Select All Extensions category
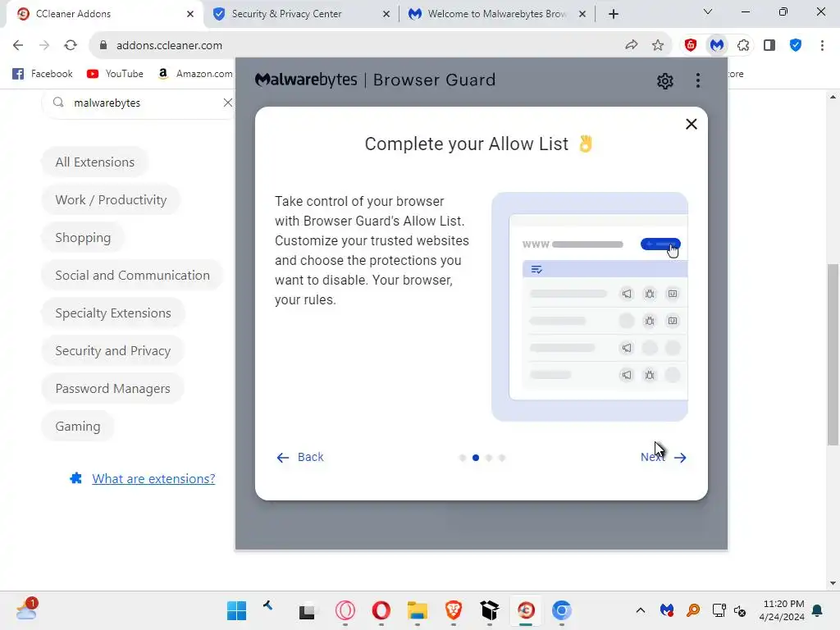This screenshot has height=630, width=840. click(95, 162)
